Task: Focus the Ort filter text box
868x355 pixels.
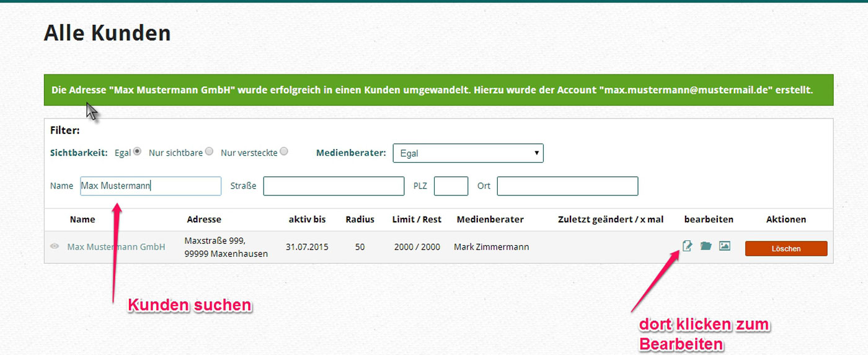Action: (x=567, y=186)
